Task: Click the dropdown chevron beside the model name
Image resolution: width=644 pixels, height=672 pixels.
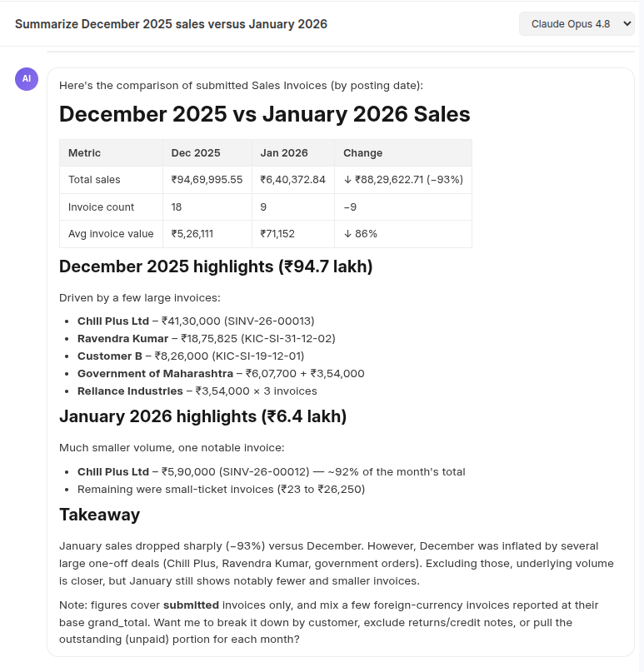Action: pyautogui.click(x=627, y=23)
